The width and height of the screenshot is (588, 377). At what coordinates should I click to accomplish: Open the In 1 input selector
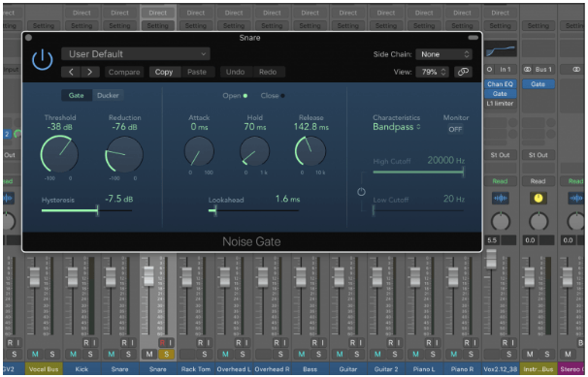tap(506, 69)
